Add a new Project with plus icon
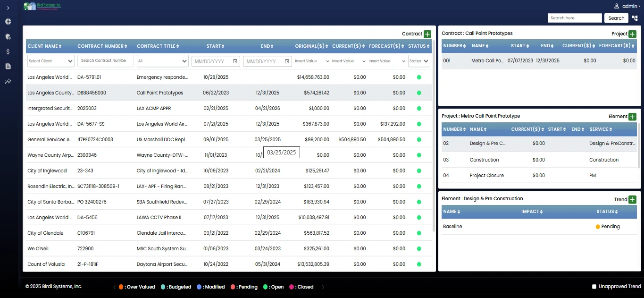This screenshot has width=644, height=298. 633,34
